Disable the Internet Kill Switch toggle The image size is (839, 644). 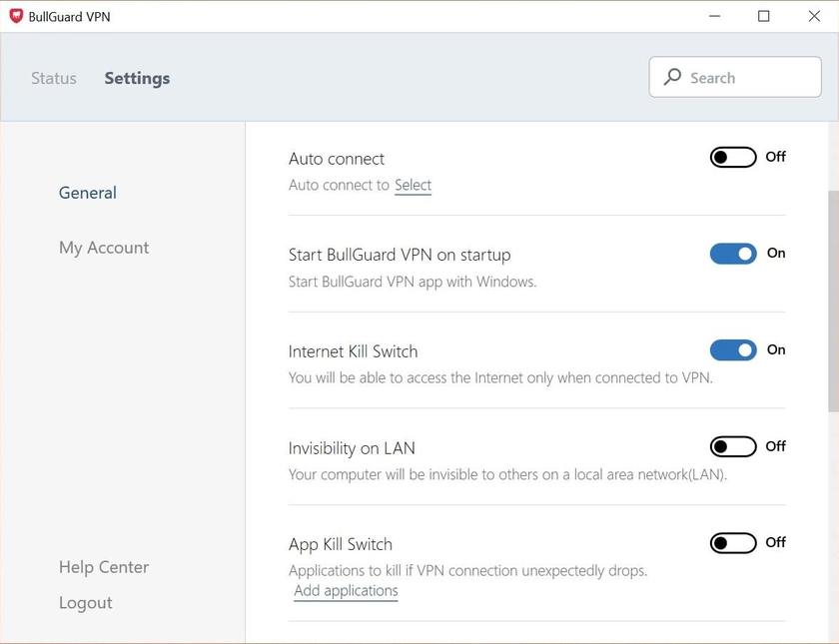click(x=733, y=349)
